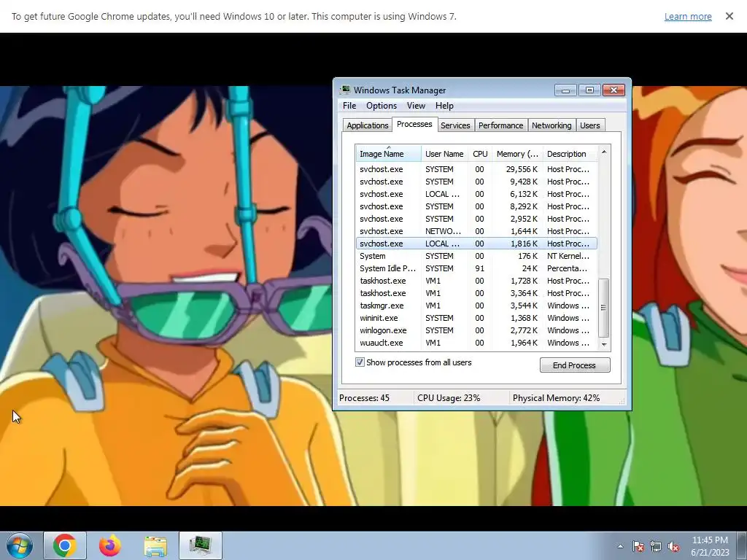Switch to the Networking tab
This screenshot has width=747, height=560.
pyautogui.click(x=551, y=125)
